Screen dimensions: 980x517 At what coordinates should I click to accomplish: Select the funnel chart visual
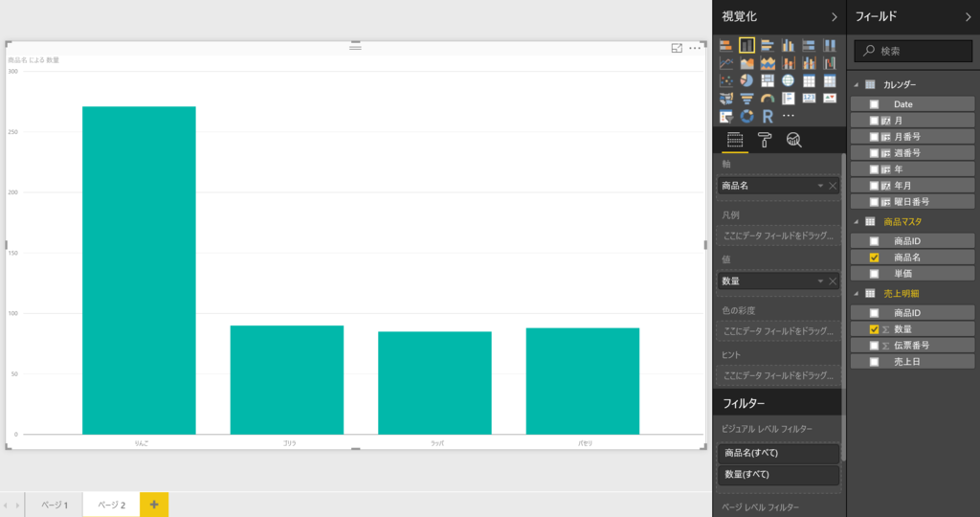point(746,99)
